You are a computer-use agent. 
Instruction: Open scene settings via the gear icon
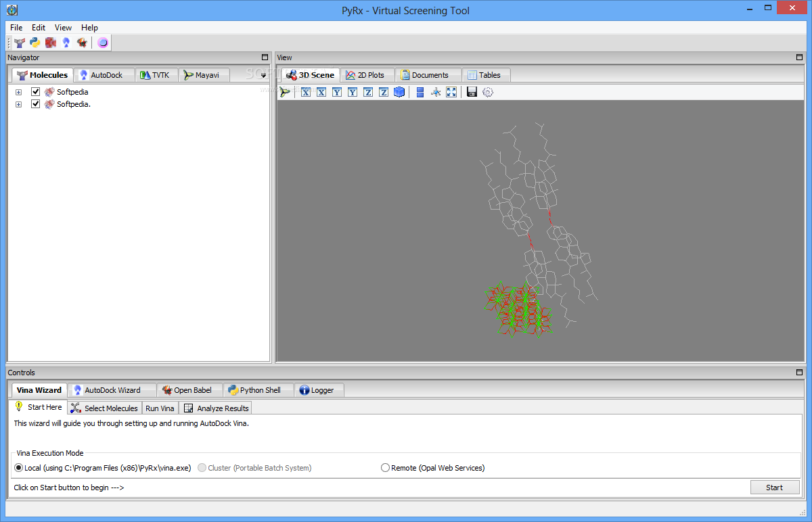coord(487,92)
